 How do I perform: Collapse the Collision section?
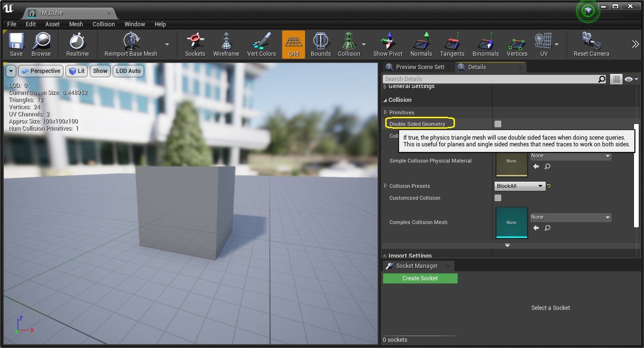pos(386,100)
